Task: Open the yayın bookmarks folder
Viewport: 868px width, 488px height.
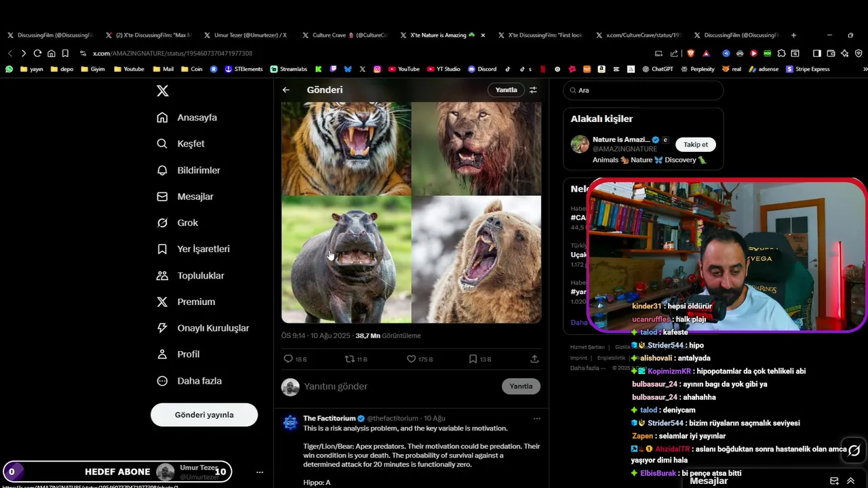Action: [31, 69]
